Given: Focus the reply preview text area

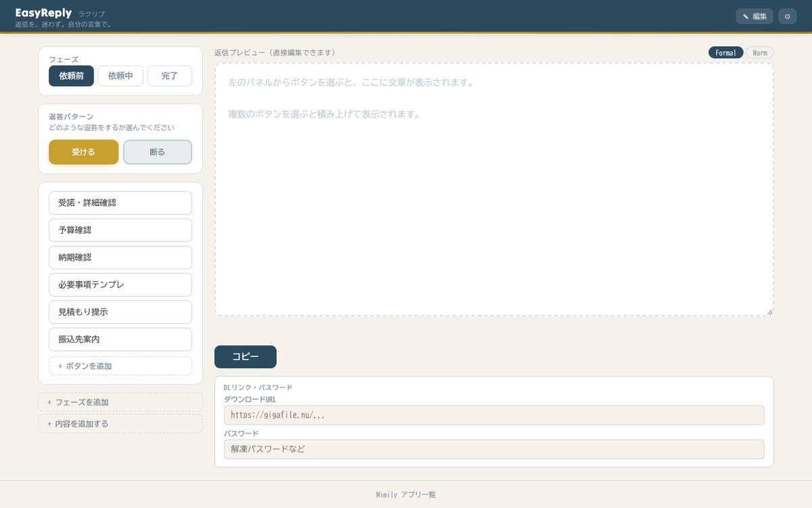Looking at the screenshot, I should pos(494,189).
